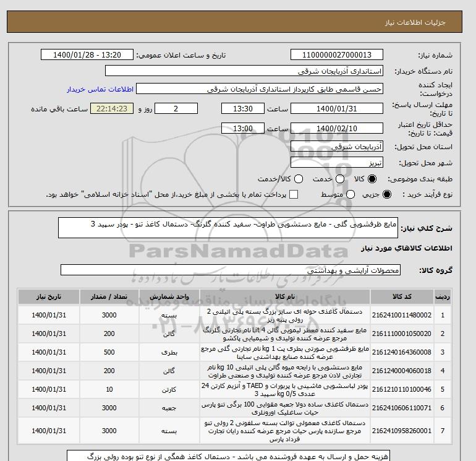Select the جزیی purchase type radio
Image resolution: width=476 pixels, height=461 pixels.
(x=387, y=194)
